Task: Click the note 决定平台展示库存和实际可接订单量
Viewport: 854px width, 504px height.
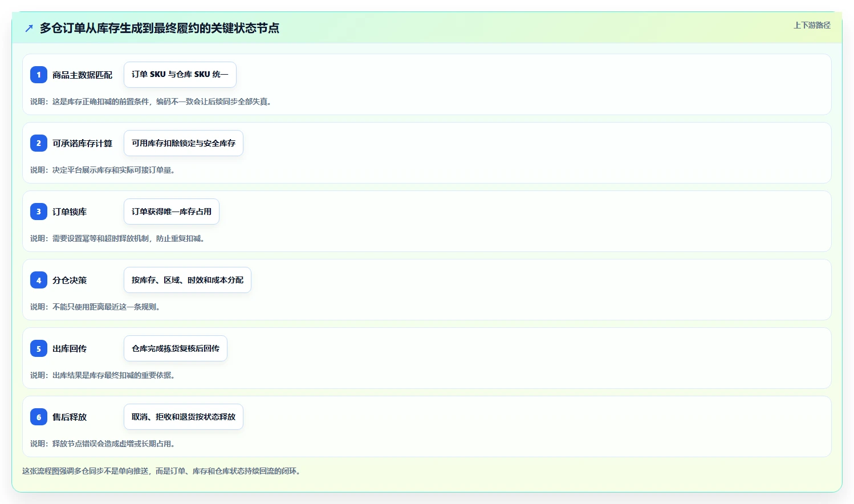Action: (x=104, y=170)
